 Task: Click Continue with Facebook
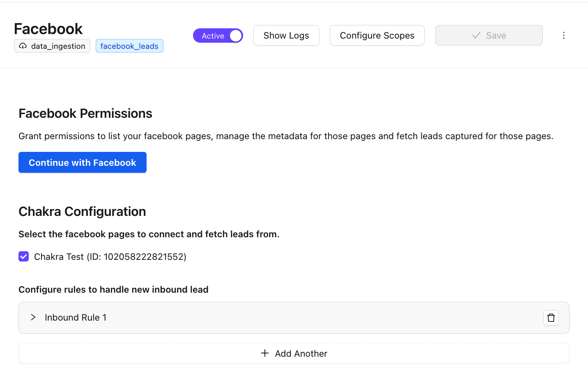pos(83,163)
